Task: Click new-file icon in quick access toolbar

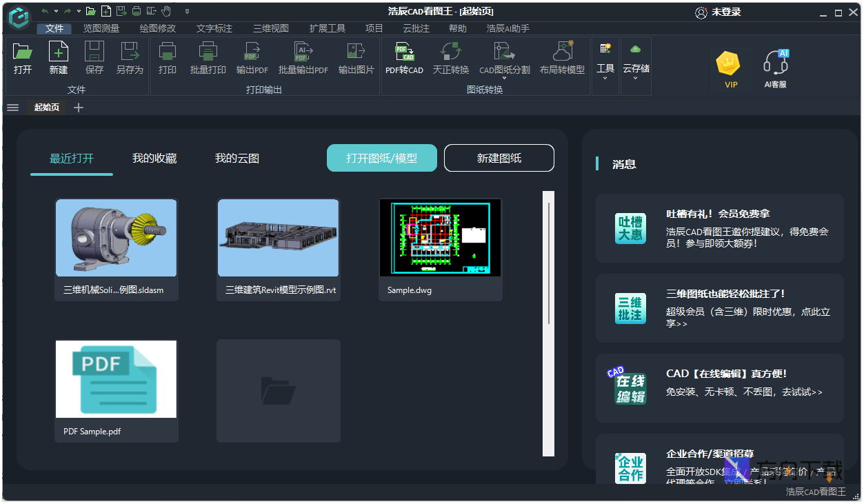Action: (x=106, y=11)
